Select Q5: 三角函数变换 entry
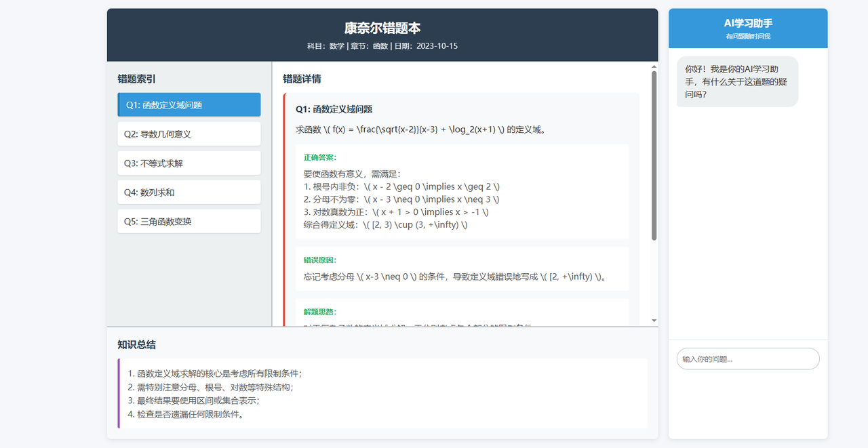 (189, 221)
